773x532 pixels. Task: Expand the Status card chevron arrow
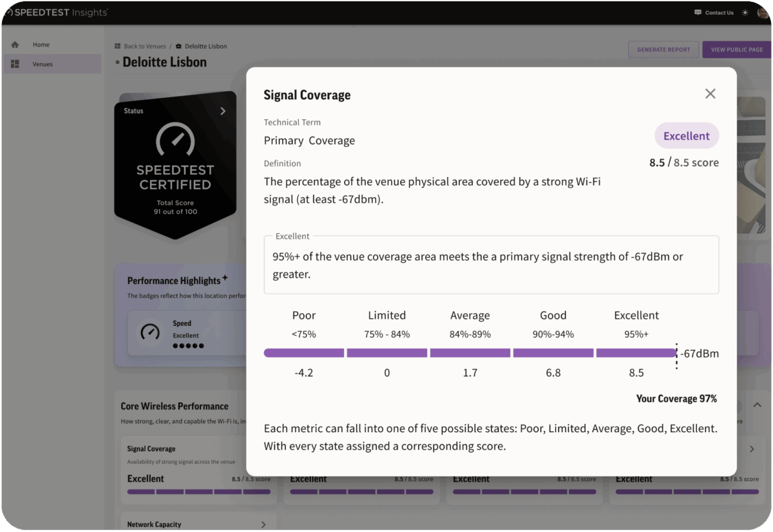pyautogui.click(x=223, y=111)
